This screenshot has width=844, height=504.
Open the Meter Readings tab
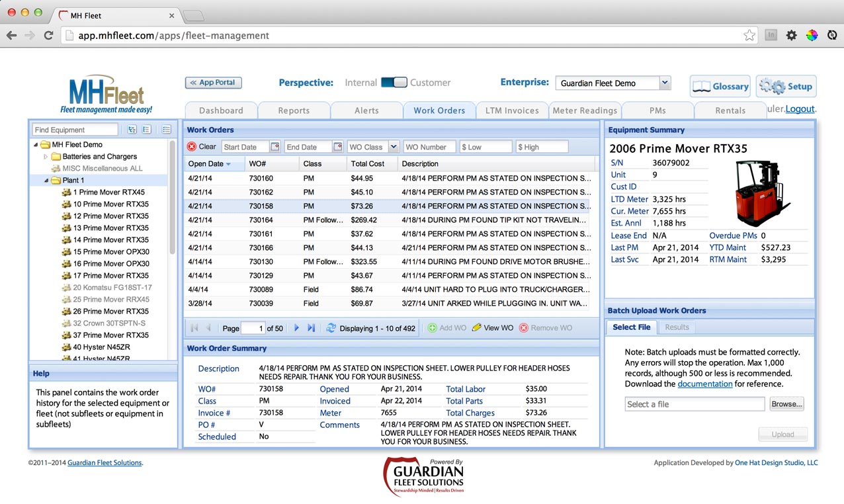[585, 110]
